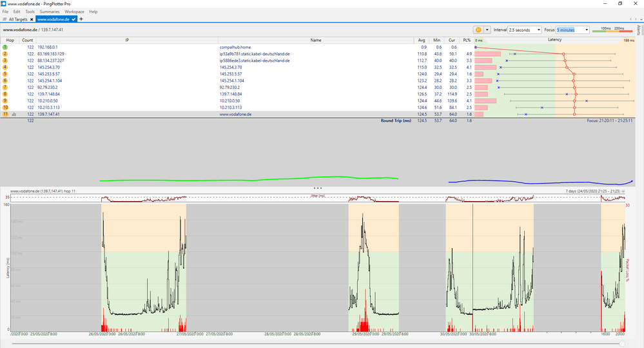This screenshot has width=644, height=348.
Task: Open the Alerts side panel
Action: coord(639,30)
